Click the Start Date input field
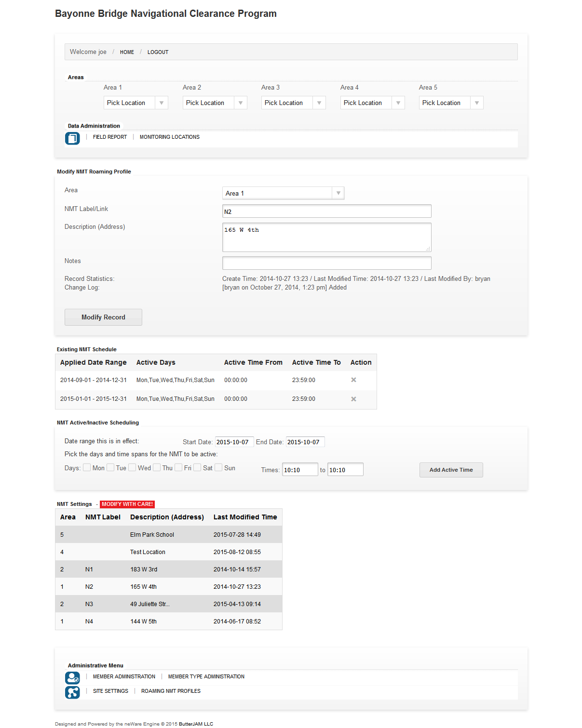Image resolution: width=582 pixels, height=728 pixels. [x=234, y=442]
